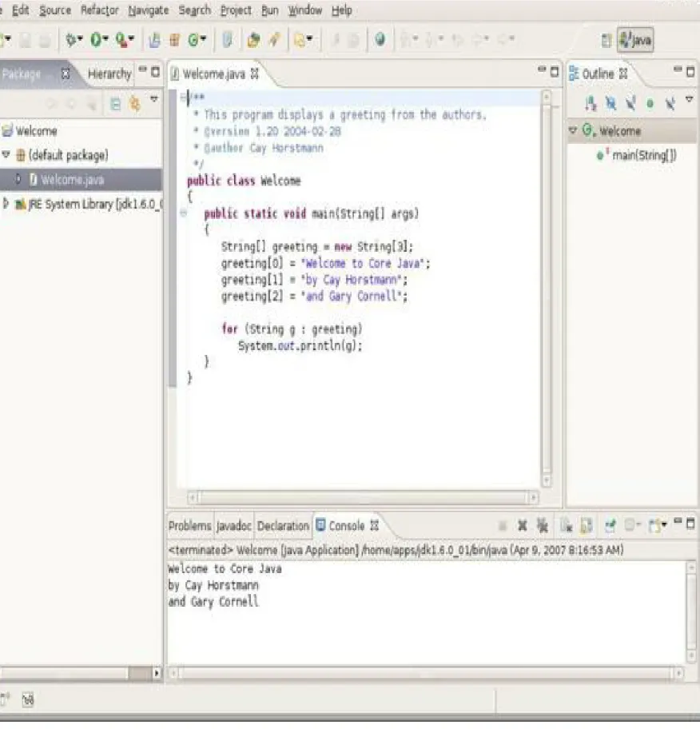Image resolution: width=700 pixels, height=729 pixels.
Task: Toggle Hide Local Types in Outline toolbar
Action: 670,103
